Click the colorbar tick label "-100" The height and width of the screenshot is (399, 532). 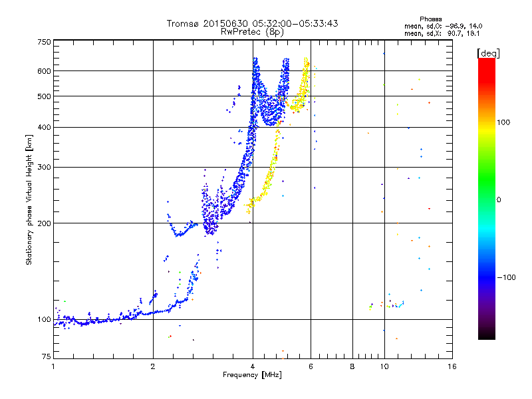click(x=506, y=277)
